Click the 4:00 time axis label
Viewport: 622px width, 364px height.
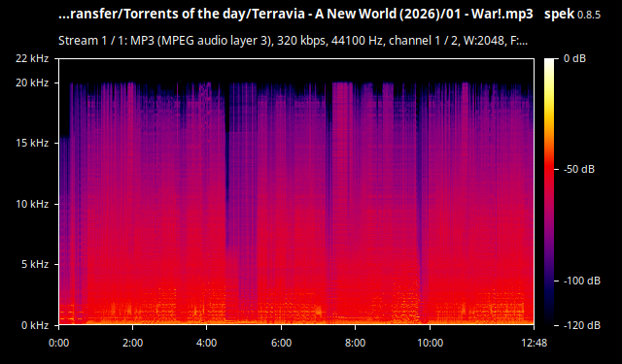coord(207,343)
